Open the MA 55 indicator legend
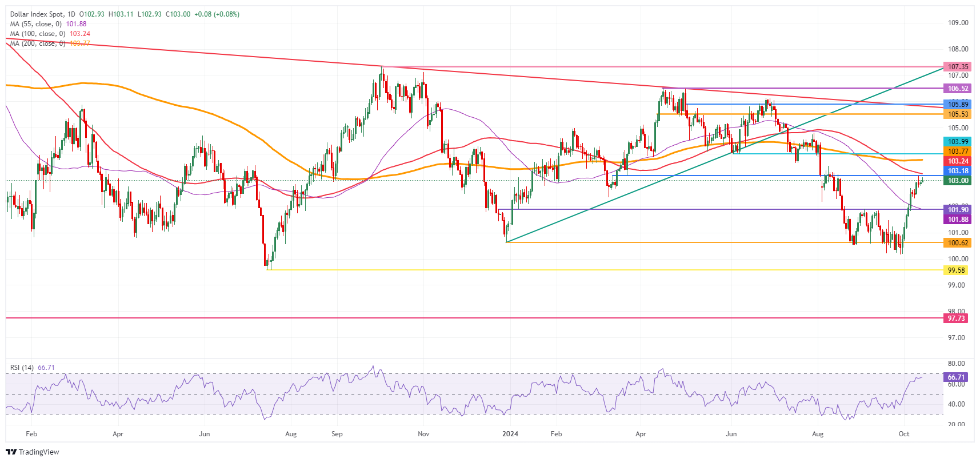The width and height of the screenshot is (980, 462). [x=35, y=24]
